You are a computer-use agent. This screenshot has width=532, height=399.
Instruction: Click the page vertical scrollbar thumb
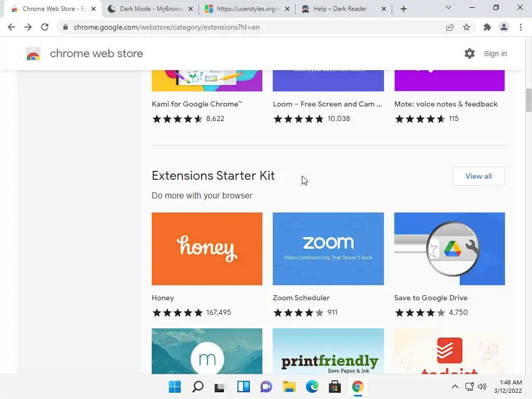coord(528,100)
